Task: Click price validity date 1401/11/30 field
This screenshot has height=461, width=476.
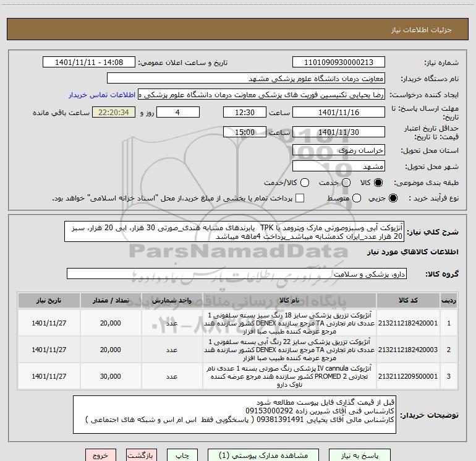Action: 339,132
